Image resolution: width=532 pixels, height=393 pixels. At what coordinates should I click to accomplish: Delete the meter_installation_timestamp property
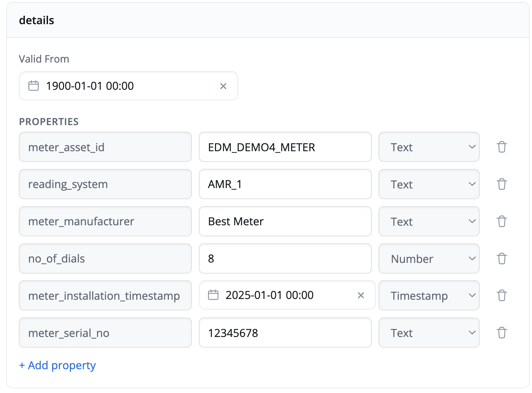(x=502, y=296)
